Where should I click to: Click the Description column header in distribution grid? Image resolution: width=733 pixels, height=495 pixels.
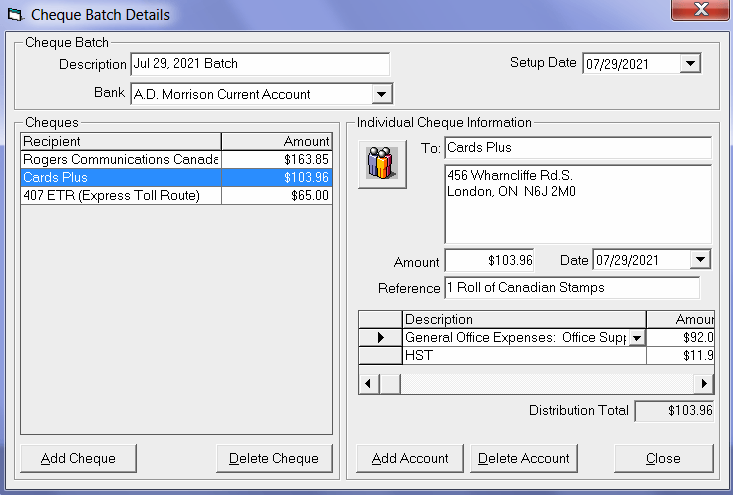point(524,319)
